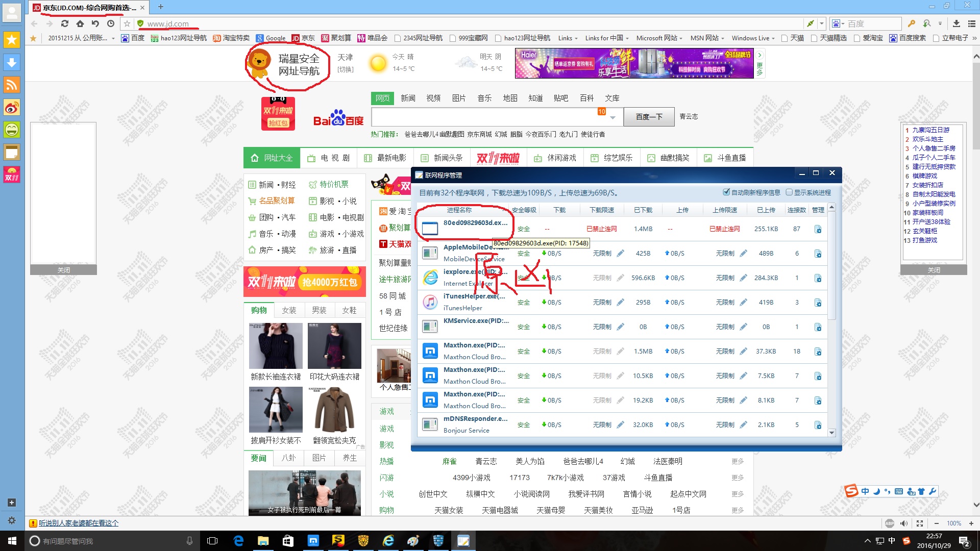Click the browser refresh button
Screen dimensions: 980x551
click(64, 23)
